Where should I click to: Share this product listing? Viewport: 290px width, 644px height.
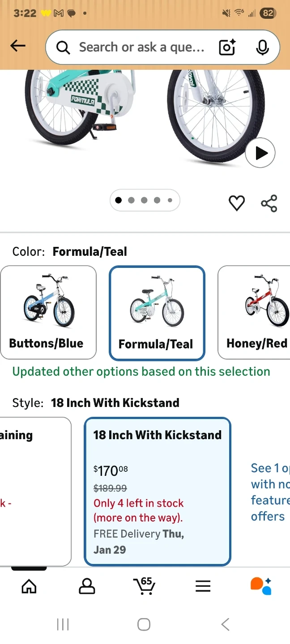point(269,203)
